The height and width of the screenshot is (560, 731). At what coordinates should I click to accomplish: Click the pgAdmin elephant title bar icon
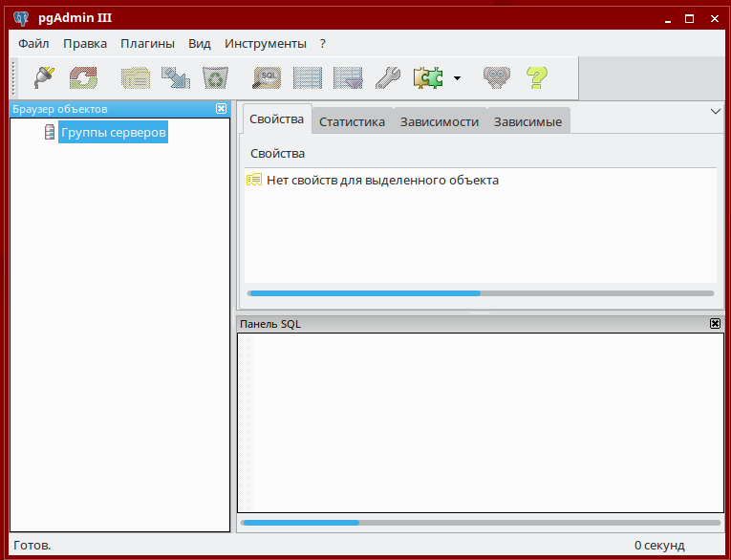click(x=21, y=19)
